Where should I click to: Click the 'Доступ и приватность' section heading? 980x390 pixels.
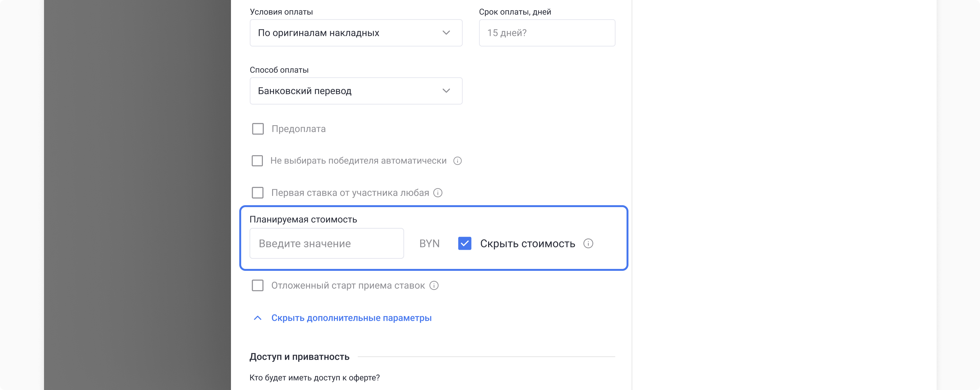300,357
